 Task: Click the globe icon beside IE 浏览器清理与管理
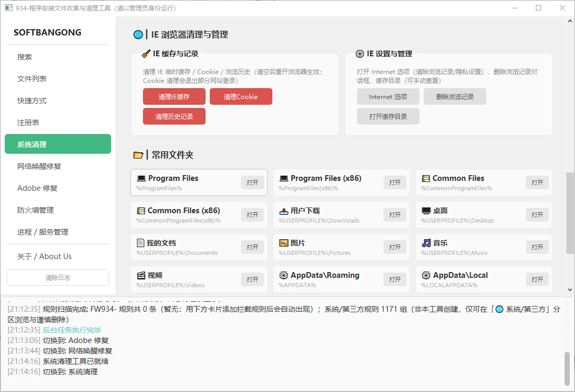(x=138, y=35)
